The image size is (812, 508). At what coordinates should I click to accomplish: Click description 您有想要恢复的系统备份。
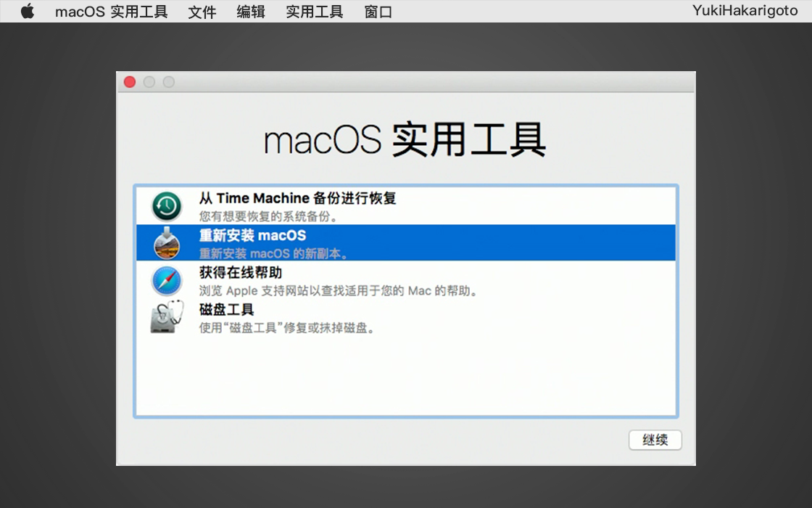pos(268,216)
